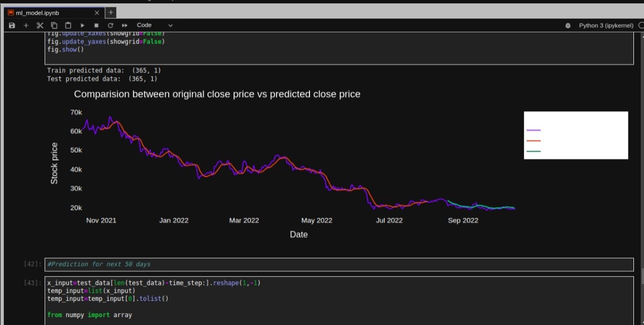Close the ml_model.ipynb tab
This screenshot has height=325, width=644.
[97, 13]
